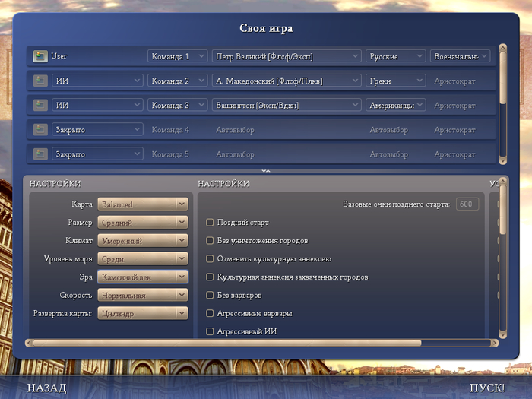
Task: Open the Закрыто dropdown for Команда 5
Action: point(97,154)
